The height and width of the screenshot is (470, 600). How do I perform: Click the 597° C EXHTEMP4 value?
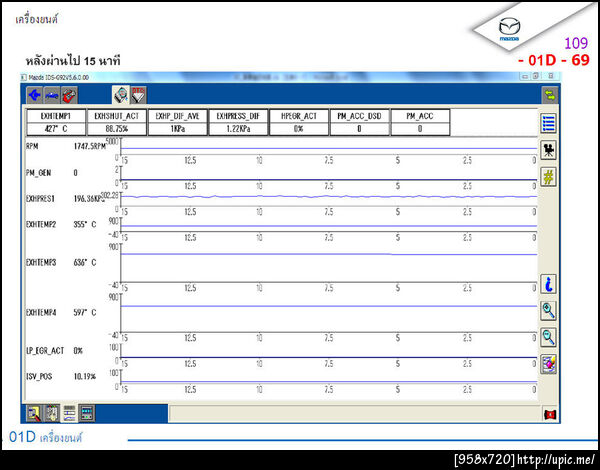85,313
